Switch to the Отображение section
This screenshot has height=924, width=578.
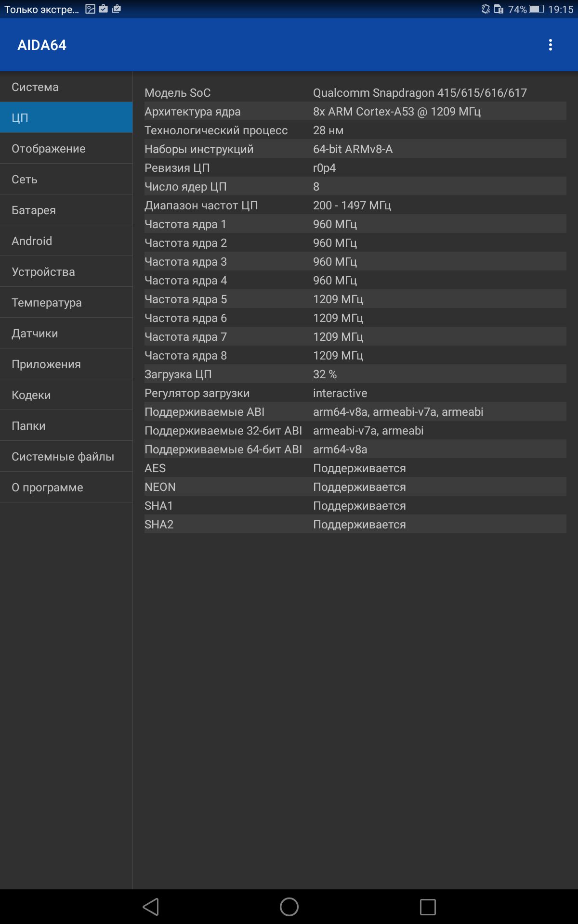[66, 148]
